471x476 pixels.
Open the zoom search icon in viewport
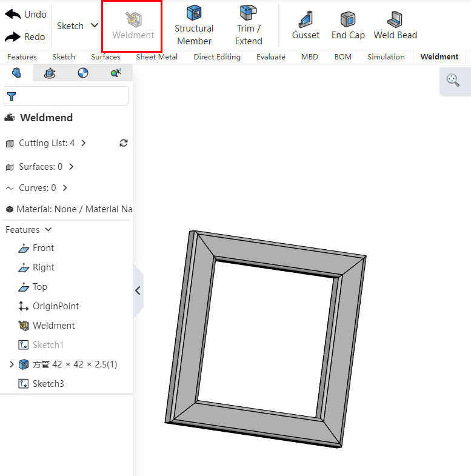[x=453, y=80]
